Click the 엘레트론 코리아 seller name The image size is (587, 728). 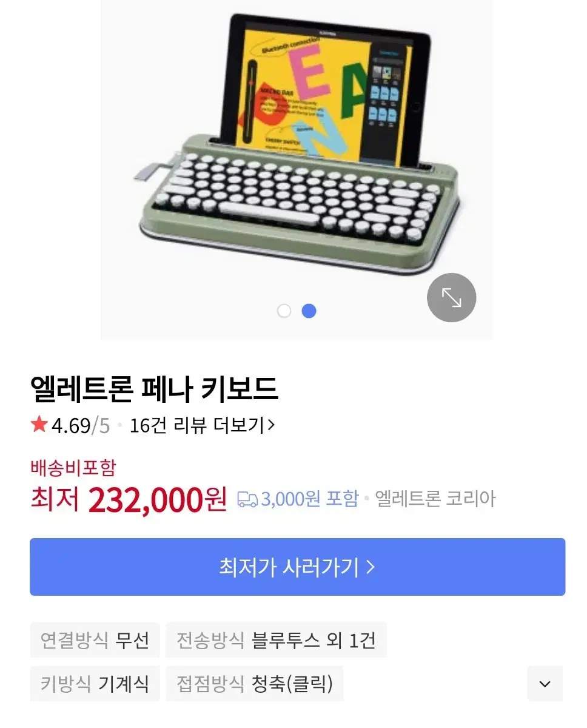(435, 499)
